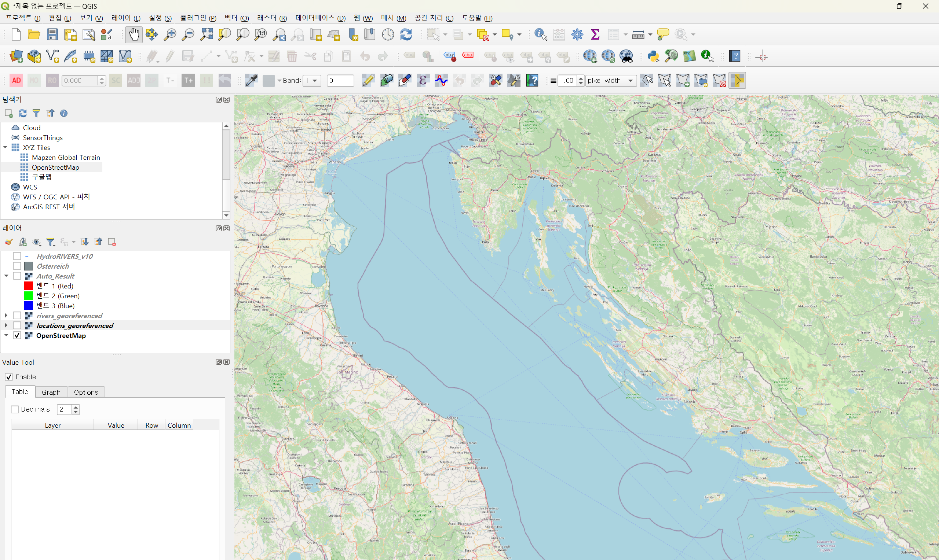
Task: Toggle Österreich layer visibility checkbox
Action: 17,266
